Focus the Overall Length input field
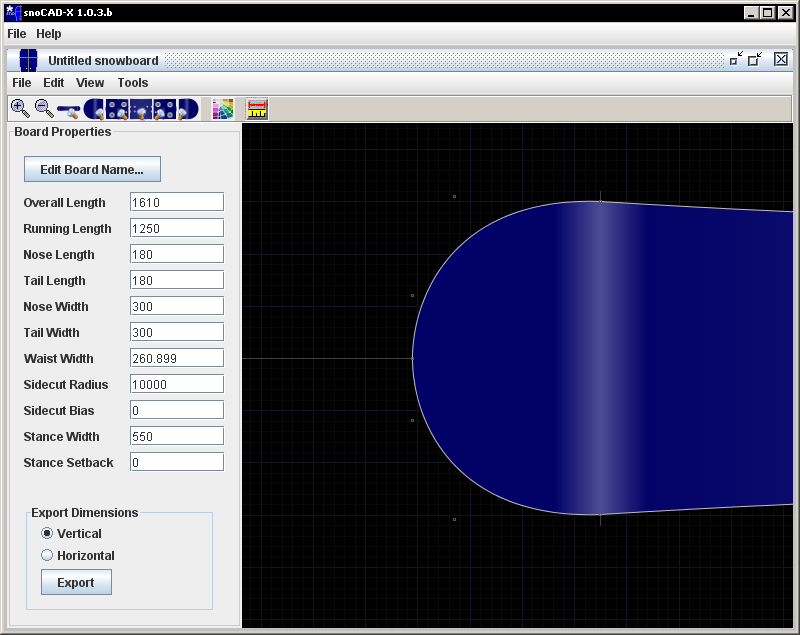Image resolution: width=800 pixels, height=635 pixels. tap(176, 202)
